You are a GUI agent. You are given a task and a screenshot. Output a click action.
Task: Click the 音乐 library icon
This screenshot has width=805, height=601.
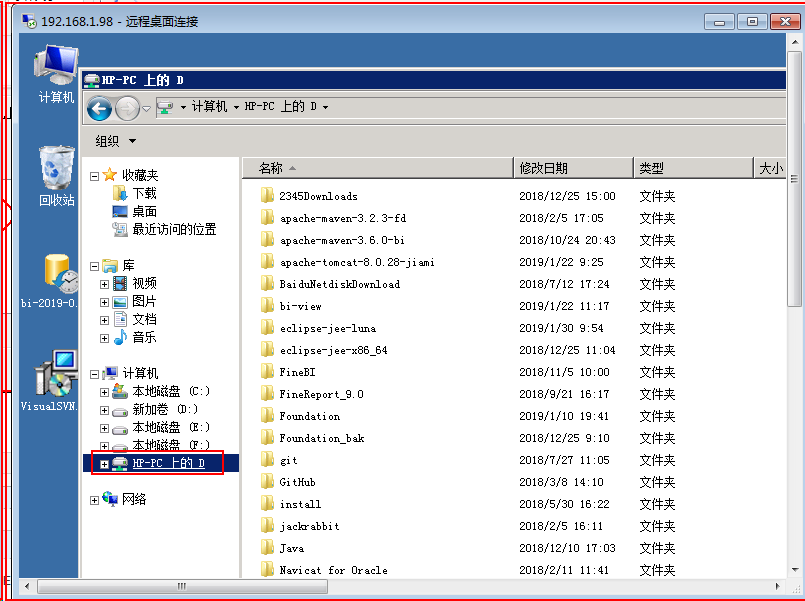point(120,337)
